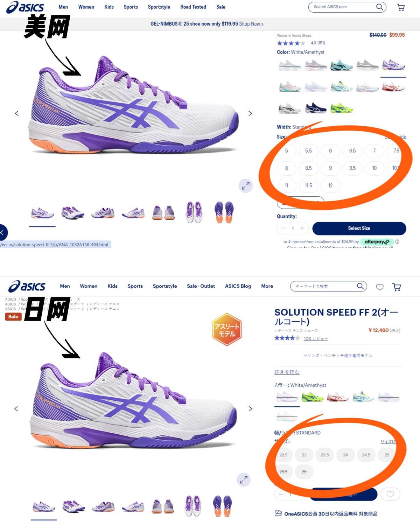This screenshot has width=420, height=525.
Task: Click the blue Select Size button
Action: (x=359, y=228)
